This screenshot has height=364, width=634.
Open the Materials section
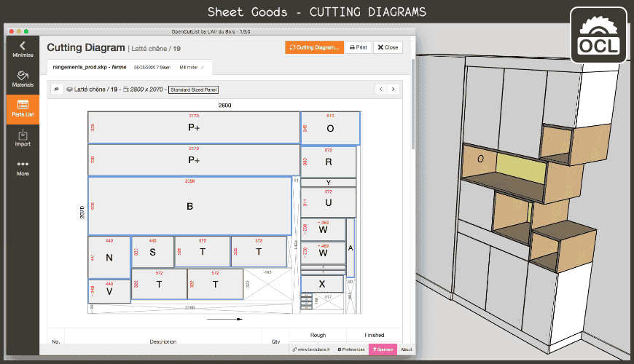[23, 79]
